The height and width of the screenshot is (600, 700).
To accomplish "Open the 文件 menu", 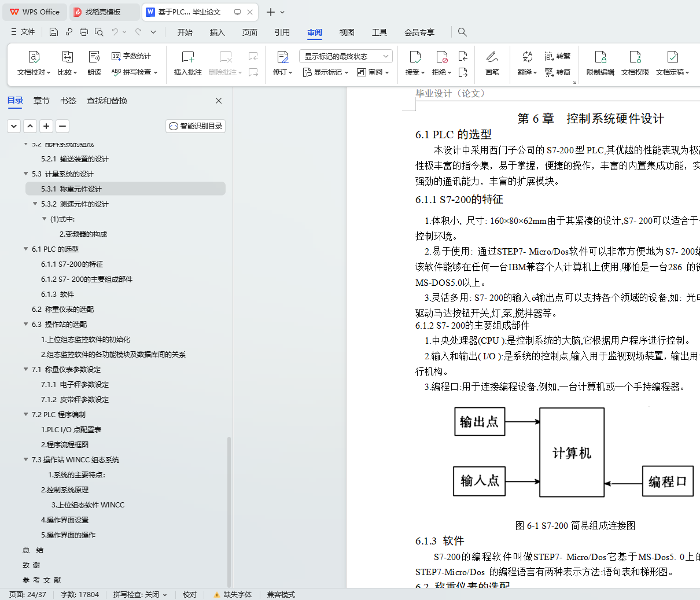I will (23, 32).
